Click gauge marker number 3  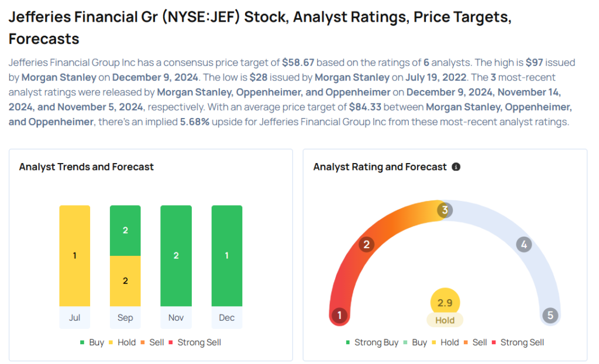click(x=445, y=210)
